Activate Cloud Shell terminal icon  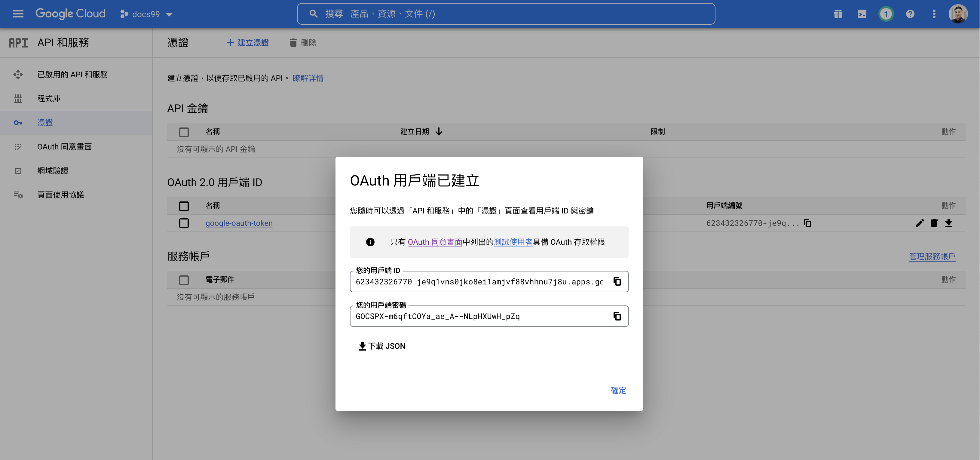[x=862, y=14]
